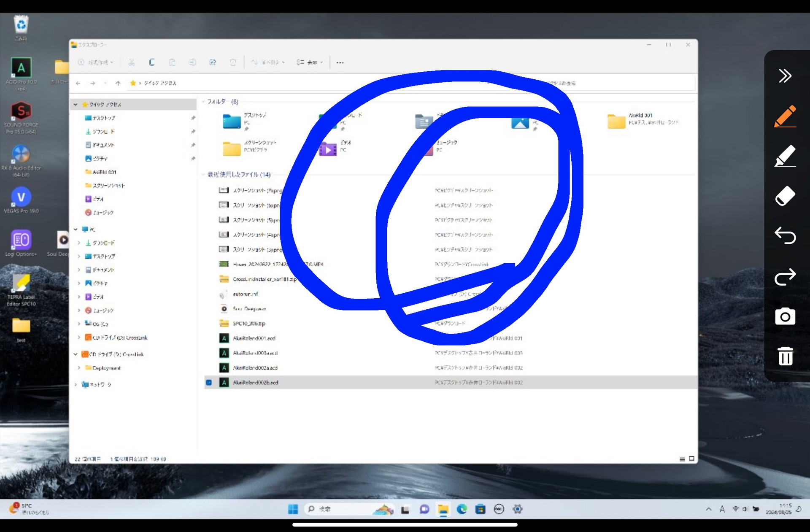Switch to details list view in status bar

(682, 459)
